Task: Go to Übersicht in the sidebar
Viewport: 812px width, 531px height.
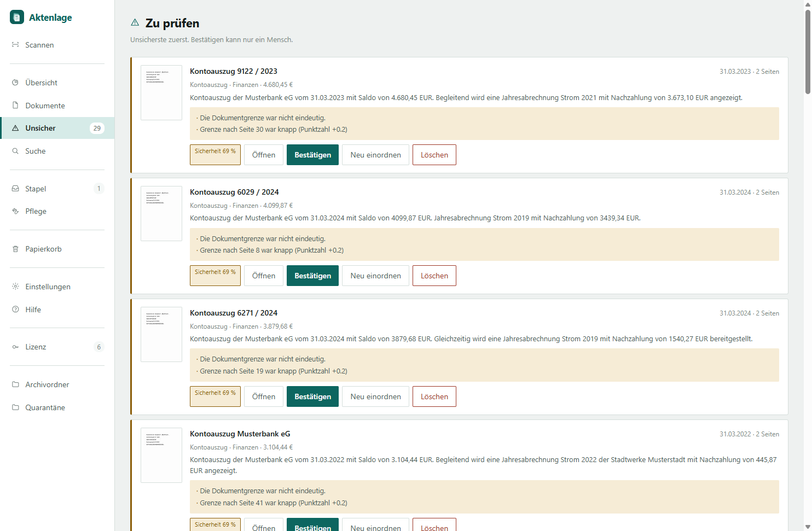Action: tap(57, 83)
